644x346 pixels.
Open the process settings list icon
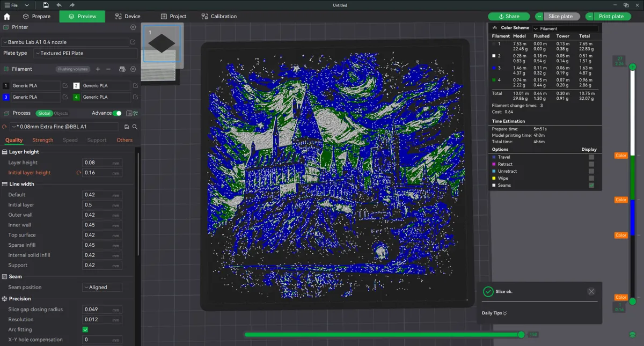129,113
